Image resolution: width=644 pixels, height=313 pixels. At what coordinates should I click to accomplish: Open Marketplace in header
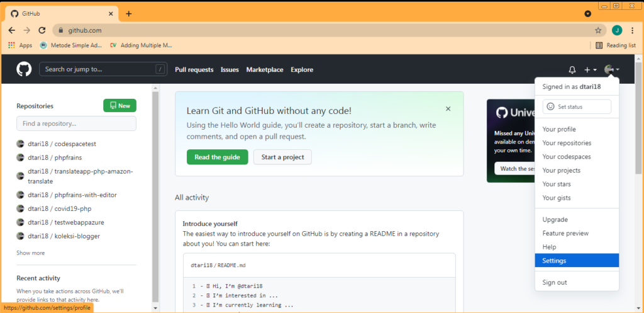tap(265, 69)
